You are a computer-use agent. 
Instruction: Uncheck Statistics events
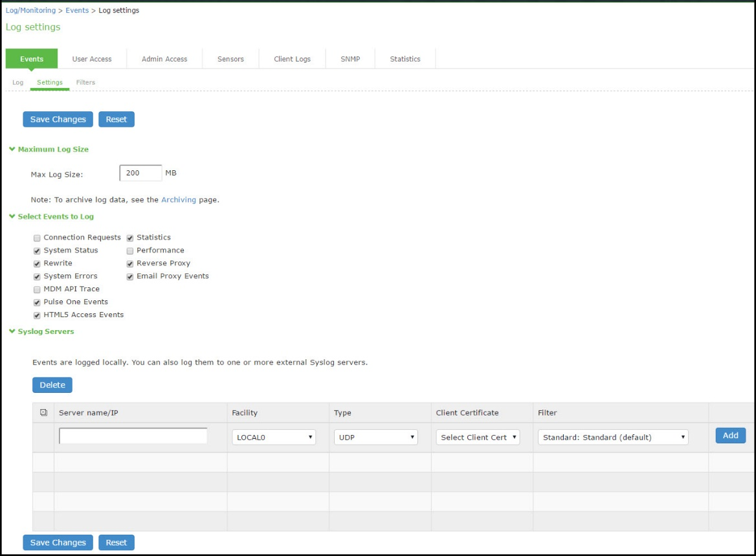coord(129,238)
